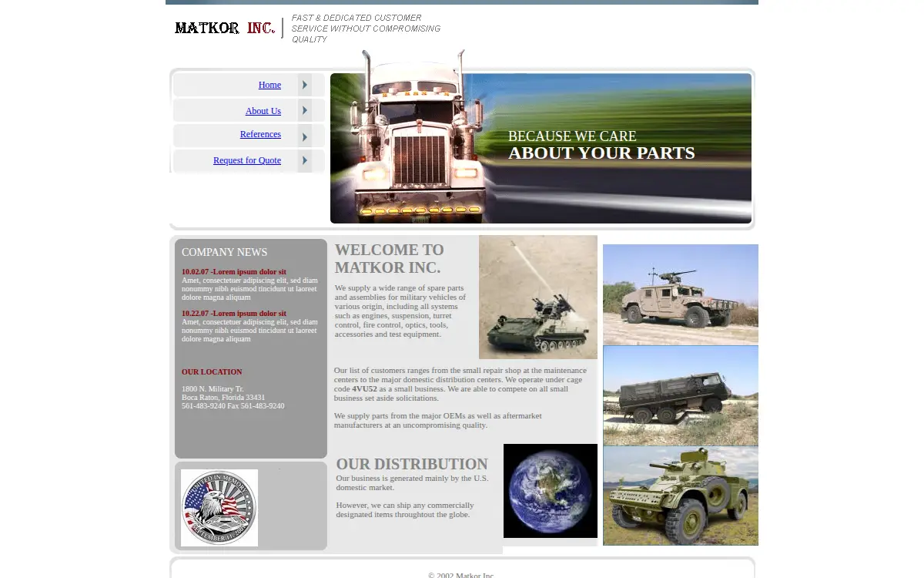
Task: Click the United in Memory eagle emblem
Action: pos(219,508)
